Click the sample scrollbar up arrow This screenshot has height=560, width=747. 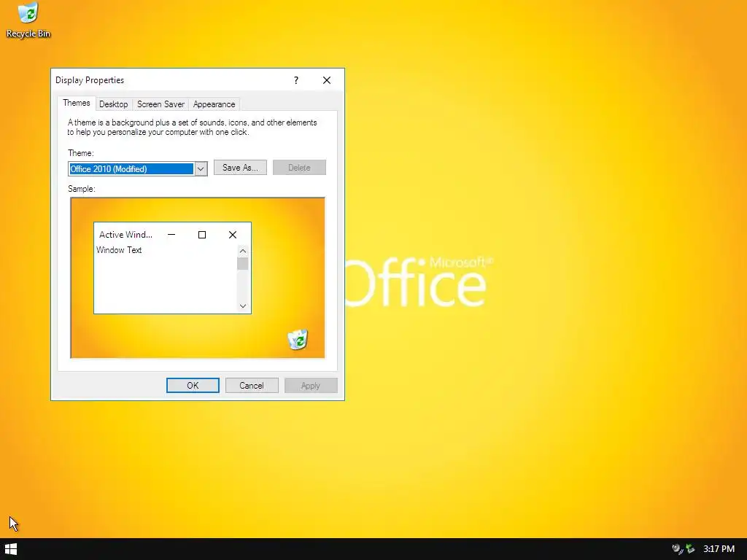pos(243,251)
